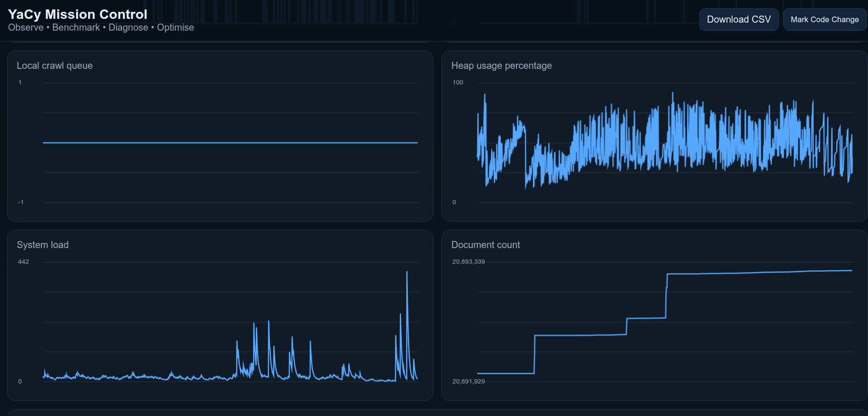Click the 442 axis label in System load
868x416 pixels.
coord(24,262)
